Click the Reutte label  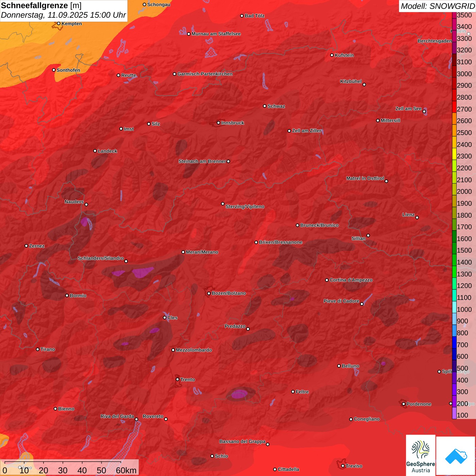(129, 75)
